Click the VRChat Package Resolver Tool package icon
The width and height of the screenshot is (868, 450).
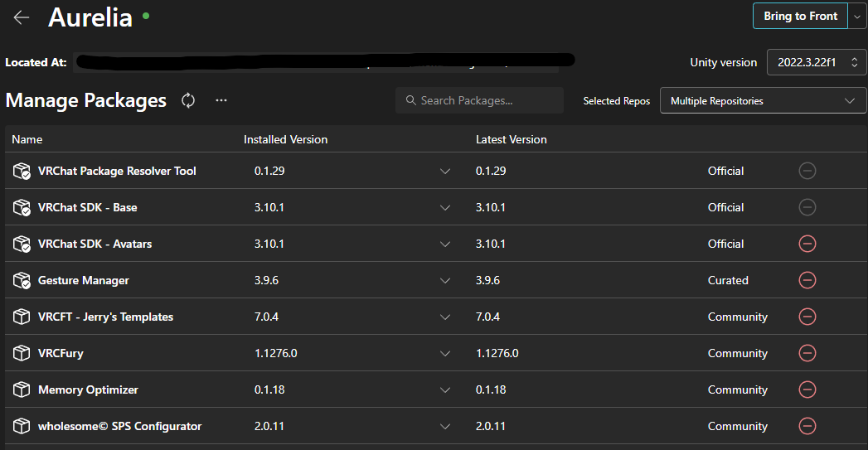point(22,171)
